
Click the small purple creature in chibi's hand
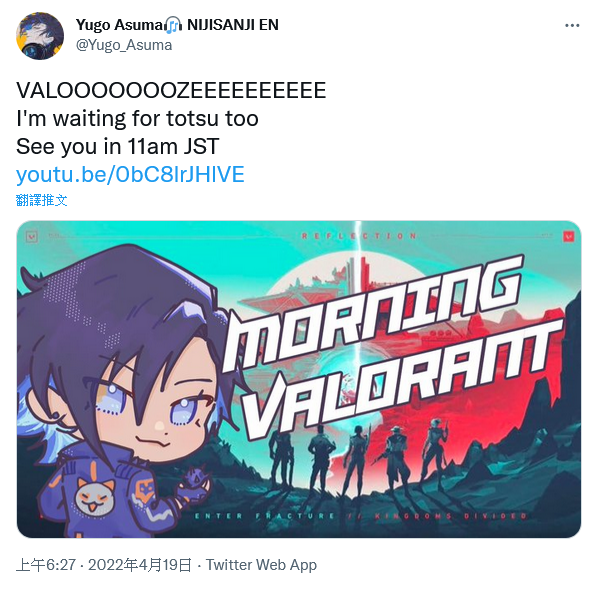[x=196, y=483]
